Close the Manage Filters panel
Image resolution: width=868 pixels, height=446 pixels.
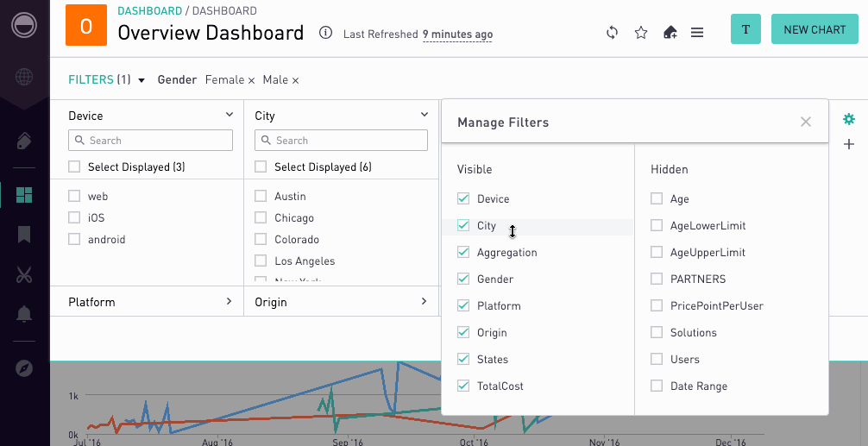[806, 122]
